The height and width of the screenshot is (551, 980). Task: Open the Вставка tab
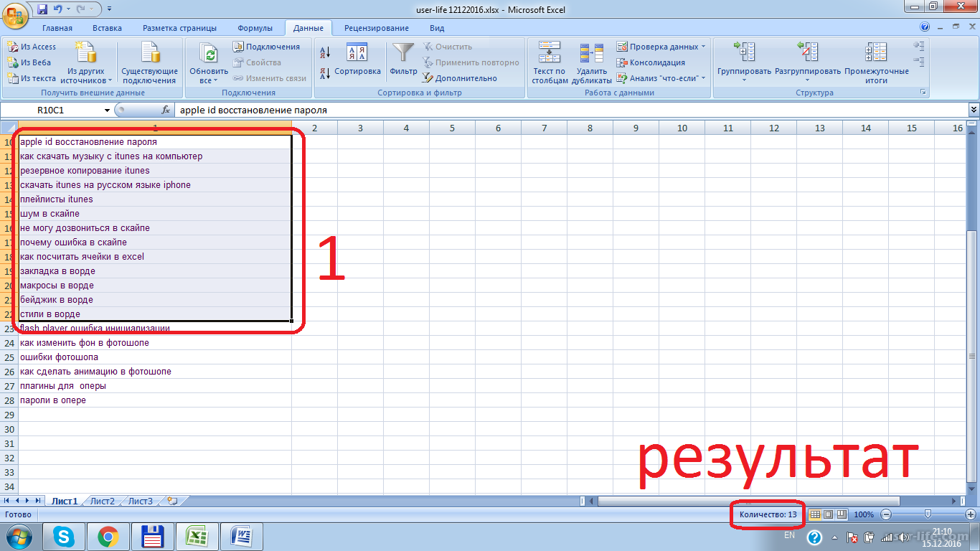(107, 28)
